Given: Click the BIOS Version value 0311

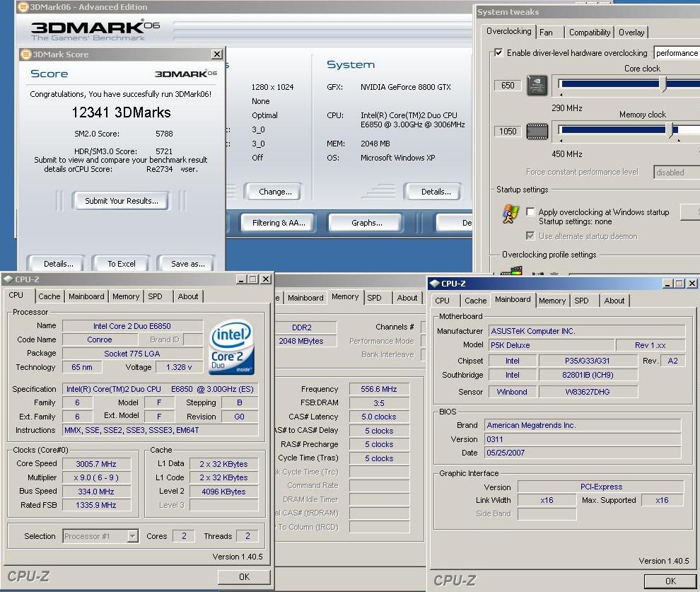Looking at the screenshot, I should (582, 439).
